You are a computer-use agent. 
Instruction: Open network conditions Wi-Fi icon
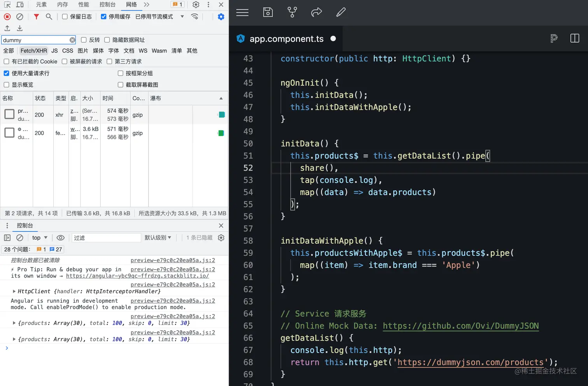(x=195, y=17)
